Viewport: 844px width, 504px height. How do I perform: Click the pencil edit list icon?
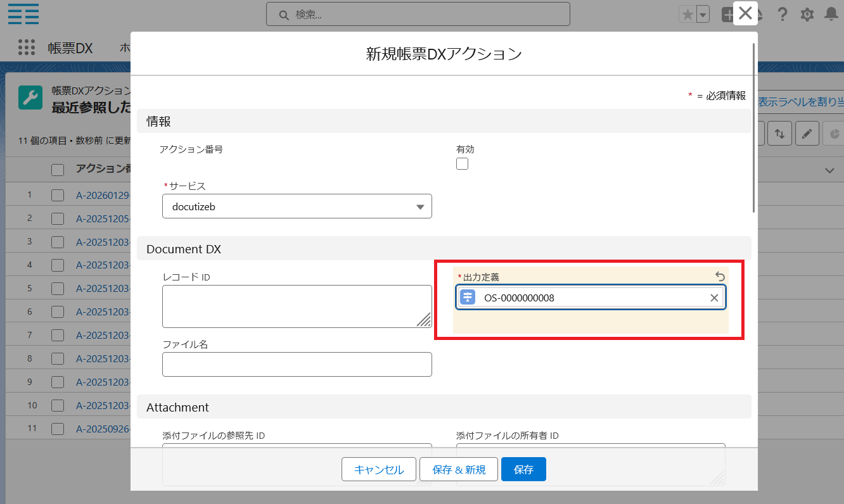coord(807,134)
